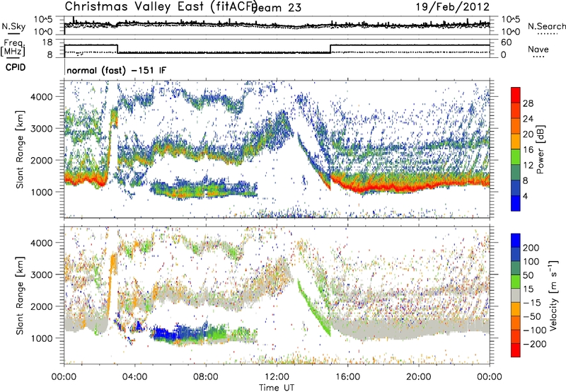
Task: Click the 'Beam 23' label in the title
Action: click(x=276, y=8)
